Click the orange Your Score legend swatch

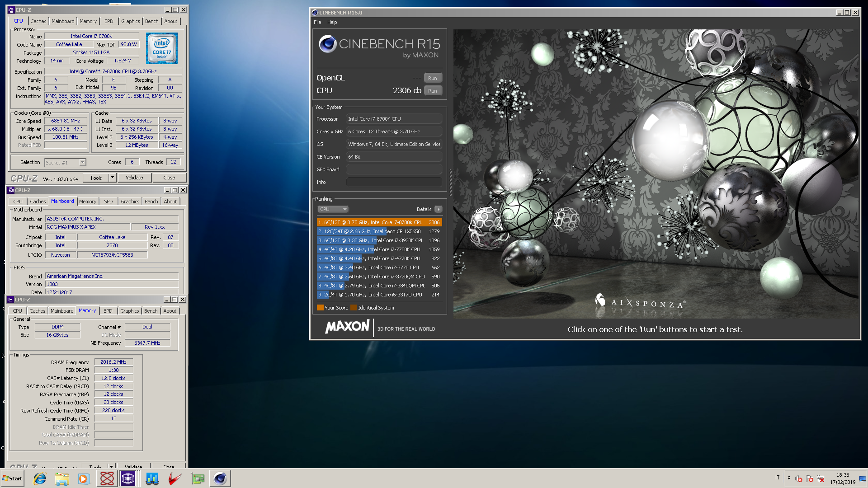320,308
